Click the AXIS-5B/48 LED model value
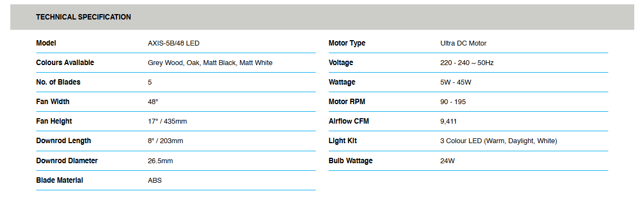Image resolution: width=644 pixels, height=199 pixels. [x=174, y=43]
